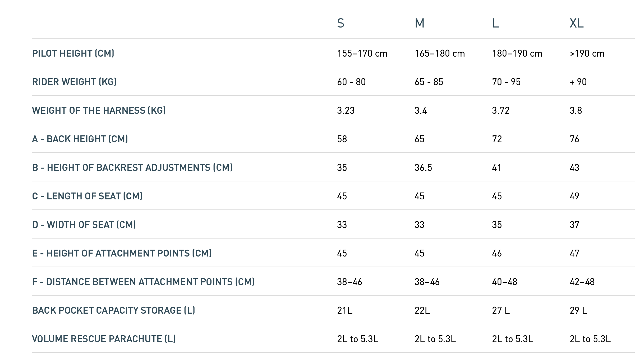The height and width of the screenshot is (357, 644).
Task: Click the 42–48 attachment distance value
Action: pyautogui.click(x=582, y=282)
